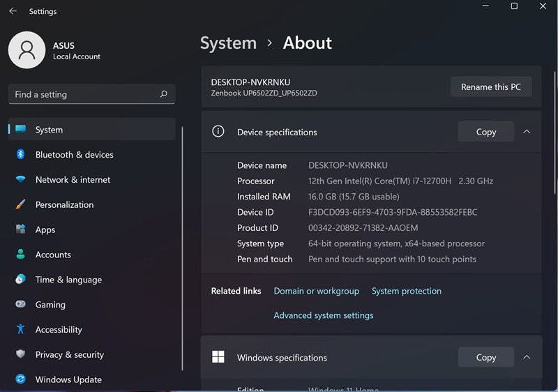Click the Windows logo icon beside Windows specifications
The height and width of the screenshot is (392, 558).
[x=218, y=357]
